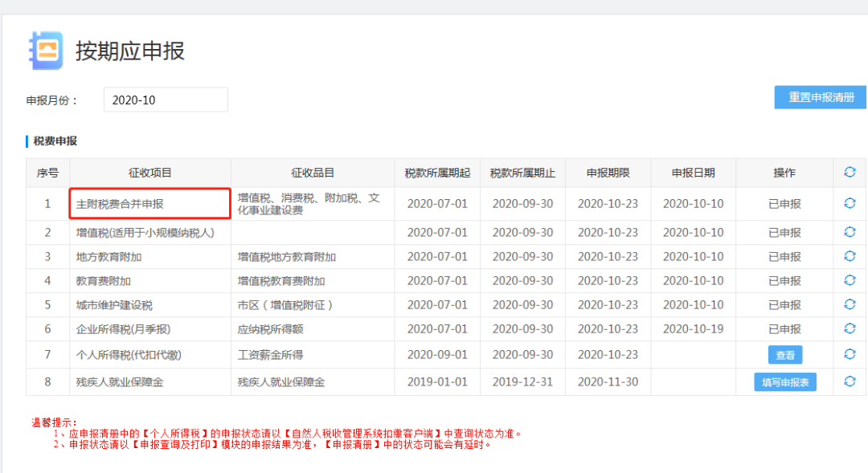868x473 pixels.
Task: Select 增值税(适用于小规模纳税人) cell
Action: (150, 233)
